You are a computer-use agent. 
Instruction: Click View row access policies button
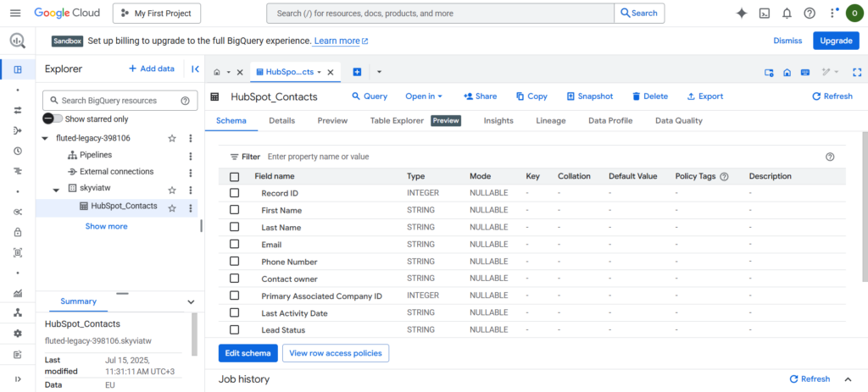click(336, 353)
